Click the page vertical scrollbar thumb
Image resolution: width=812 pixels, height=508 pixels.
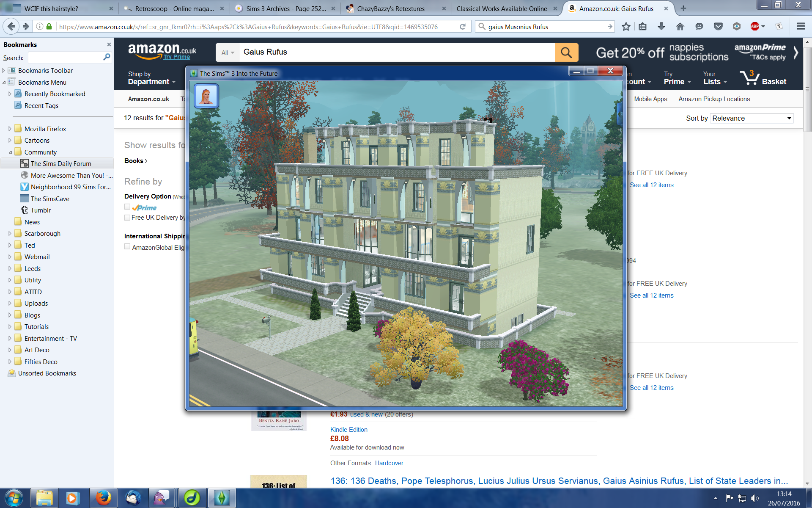[x=807, y=90]
